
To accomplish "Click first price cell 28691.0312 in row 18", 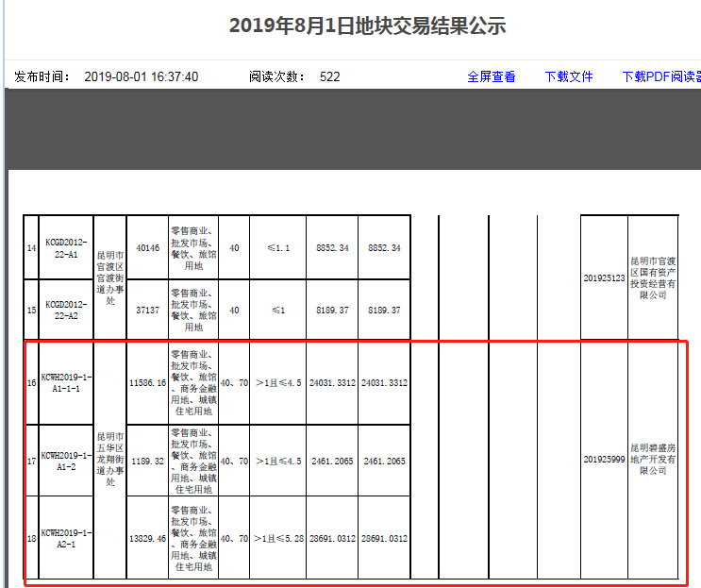I will tap(332, 538).
